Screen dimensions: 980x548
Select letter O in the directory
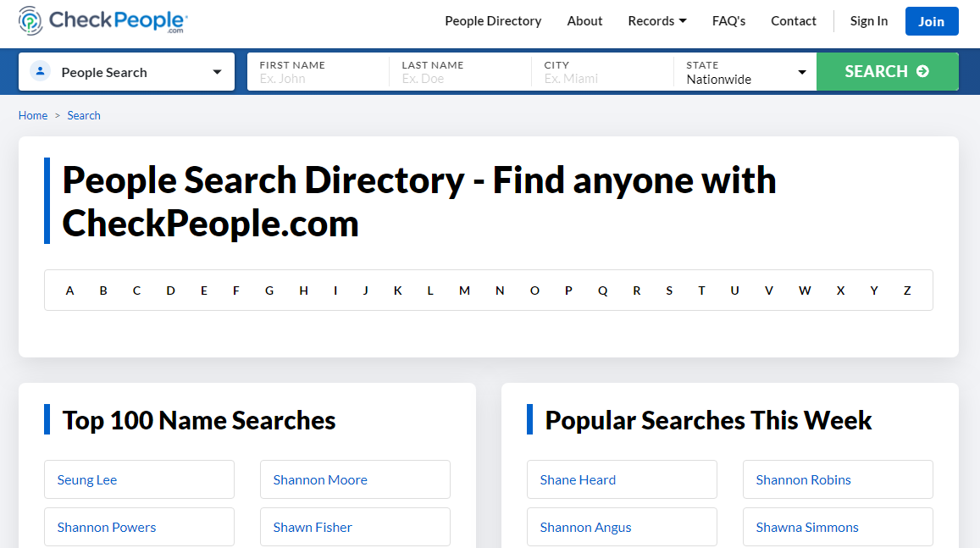point(534,291)
